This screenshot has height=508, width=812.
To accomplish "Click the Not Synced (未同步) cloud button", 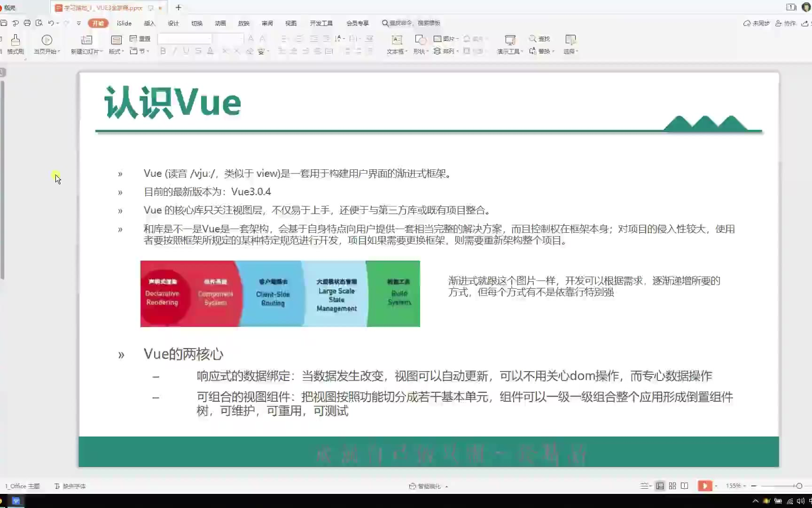I will coord(756,23).
